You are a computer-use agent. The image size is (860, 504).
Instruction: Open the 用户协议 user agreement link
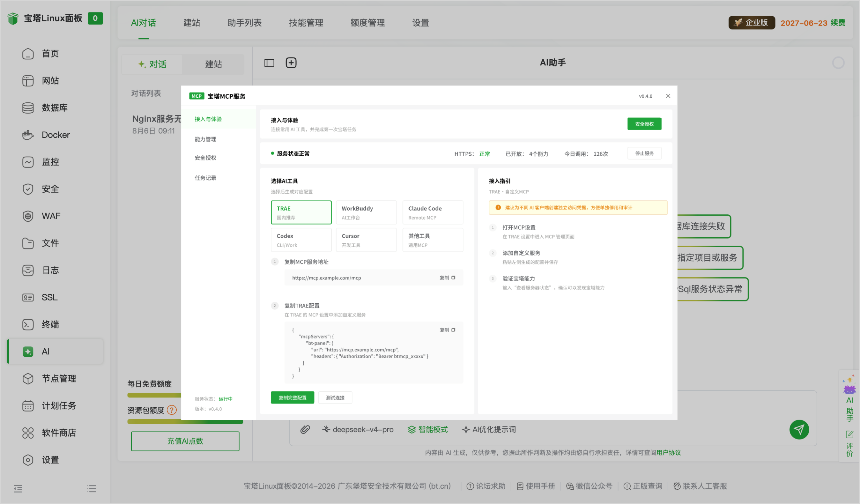click(668, 452)
